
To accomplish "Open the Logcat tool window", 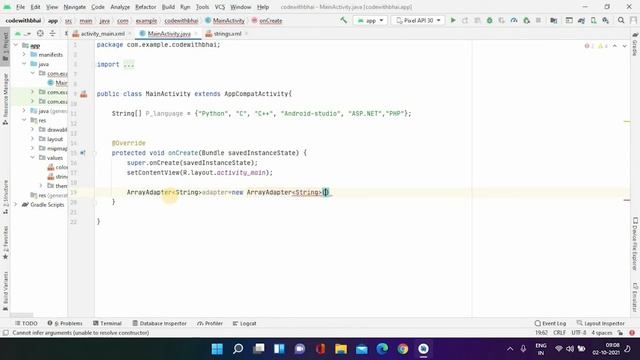I will pyautogui.click(x=244, y=323).
